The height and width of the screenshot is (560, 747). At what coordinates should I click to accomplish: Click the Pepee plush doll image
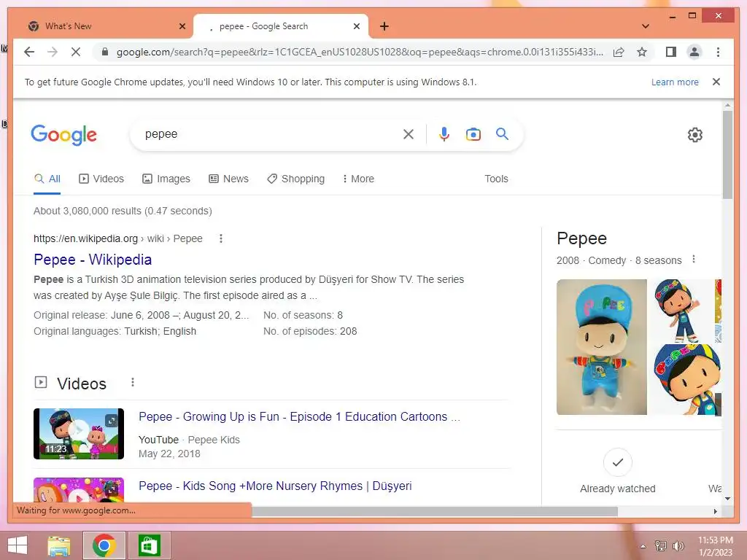coord(602,346)
